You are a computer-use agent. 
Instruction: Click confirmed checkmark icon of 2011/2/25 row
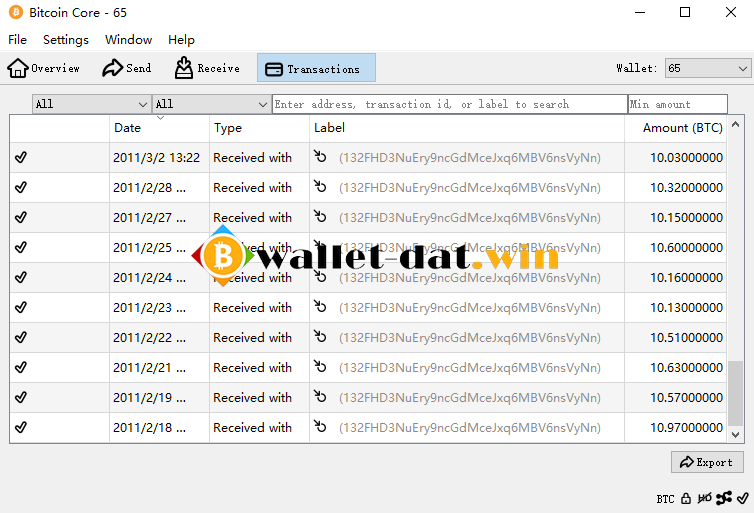[x=21, y=247]
